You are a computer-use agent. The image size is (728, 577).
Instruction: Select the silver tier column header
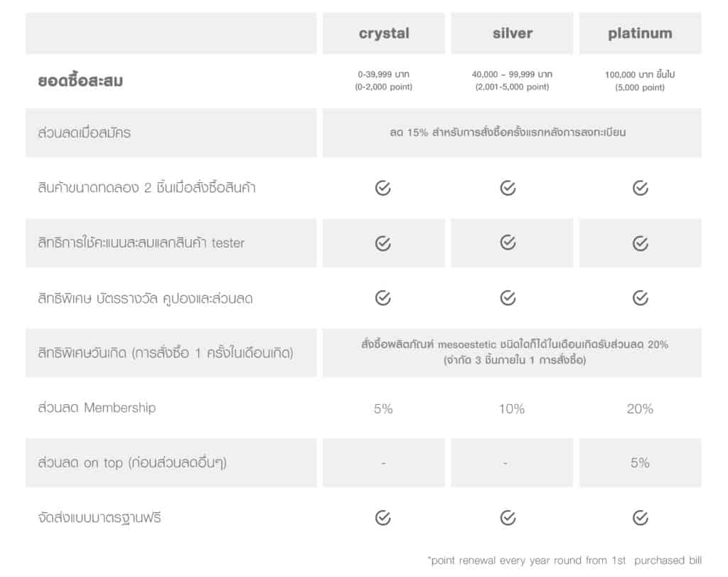click(x=512, y=33)
